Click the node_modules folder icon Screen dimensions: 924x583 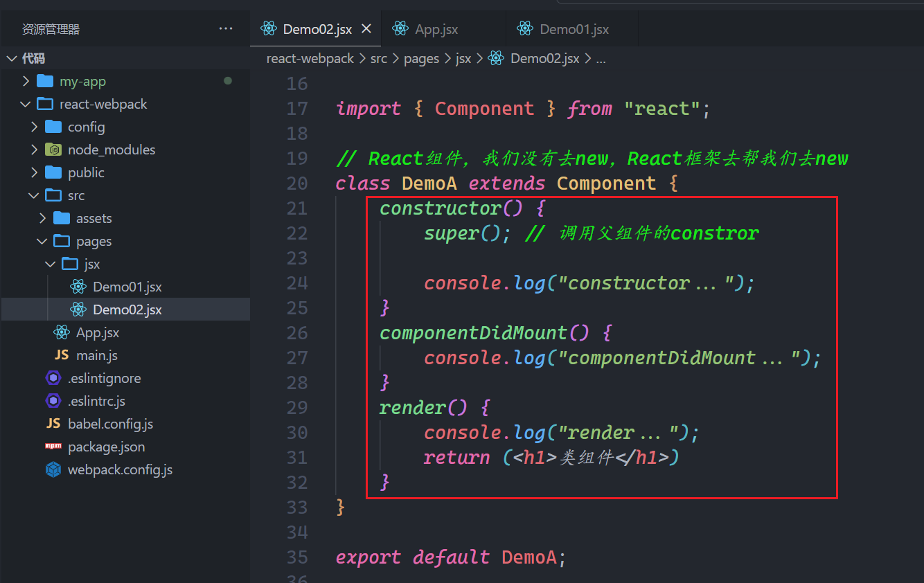click(x=53, y=150)
